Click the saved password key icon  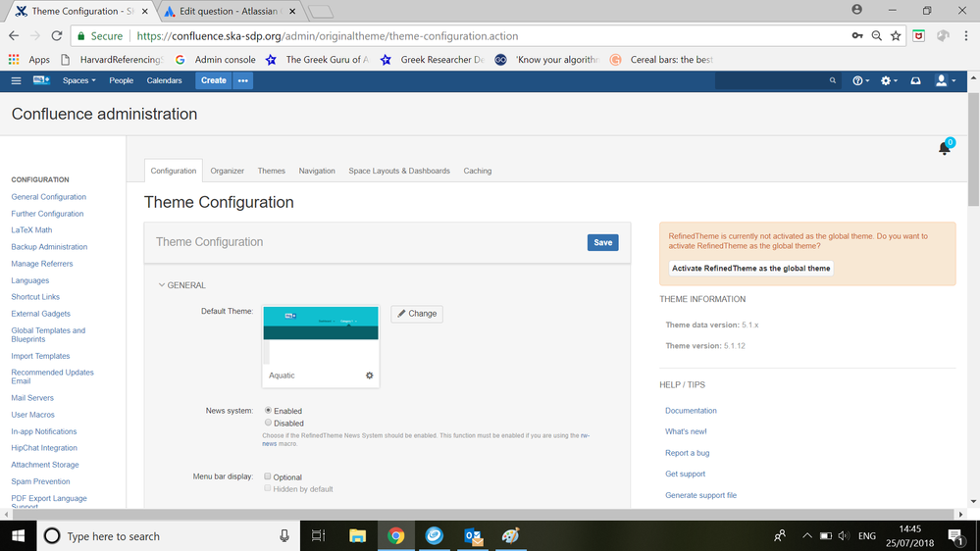[x=857, y=36]
